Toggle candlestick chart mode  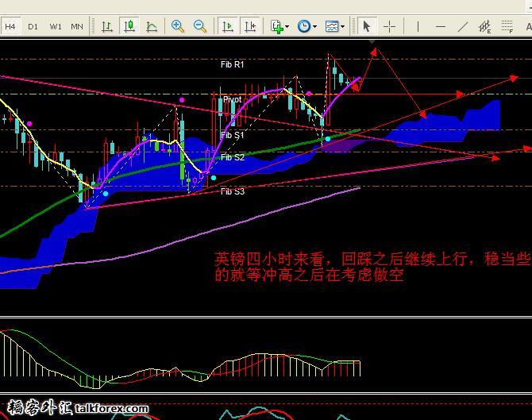click(x=129, y=26)
